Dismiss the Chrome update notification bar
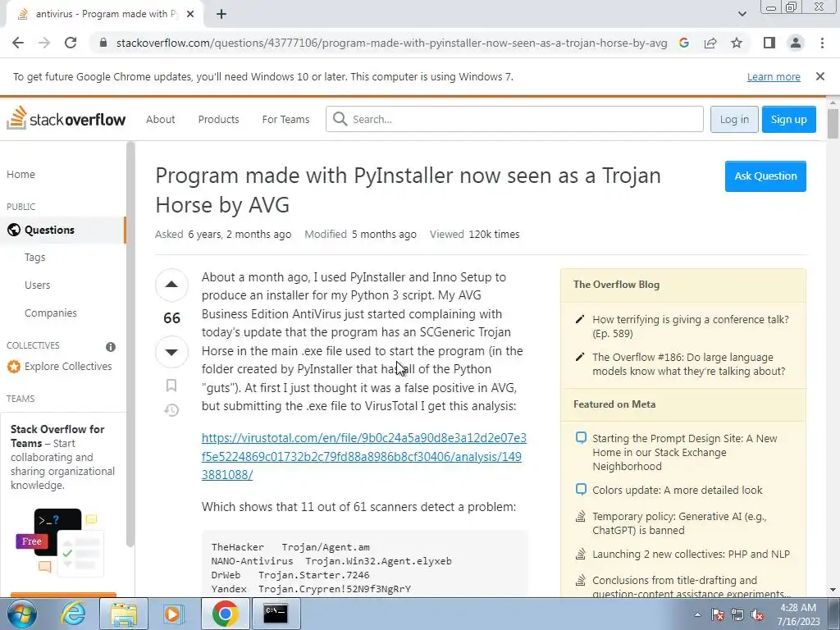 tap(820, 76)
